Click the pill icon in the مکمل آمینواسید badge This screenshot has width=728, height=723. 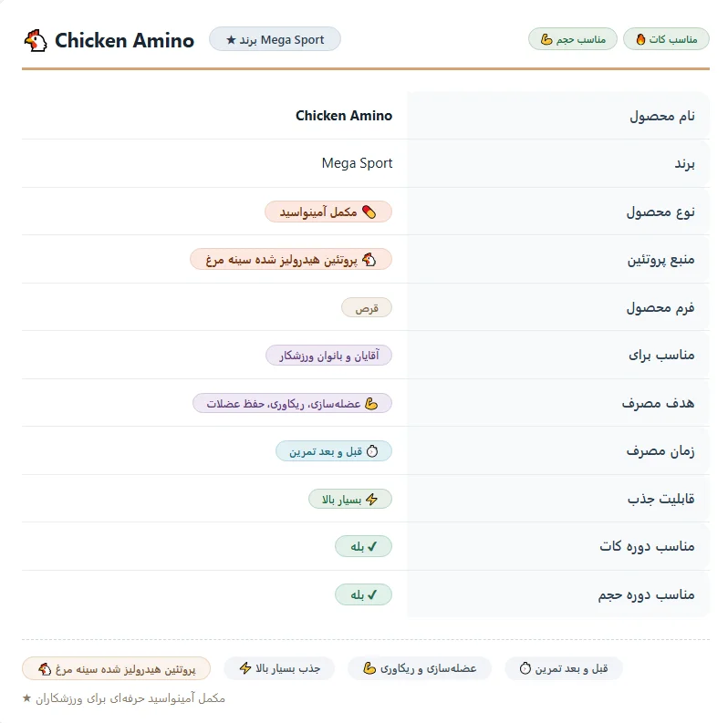point(369,212)
